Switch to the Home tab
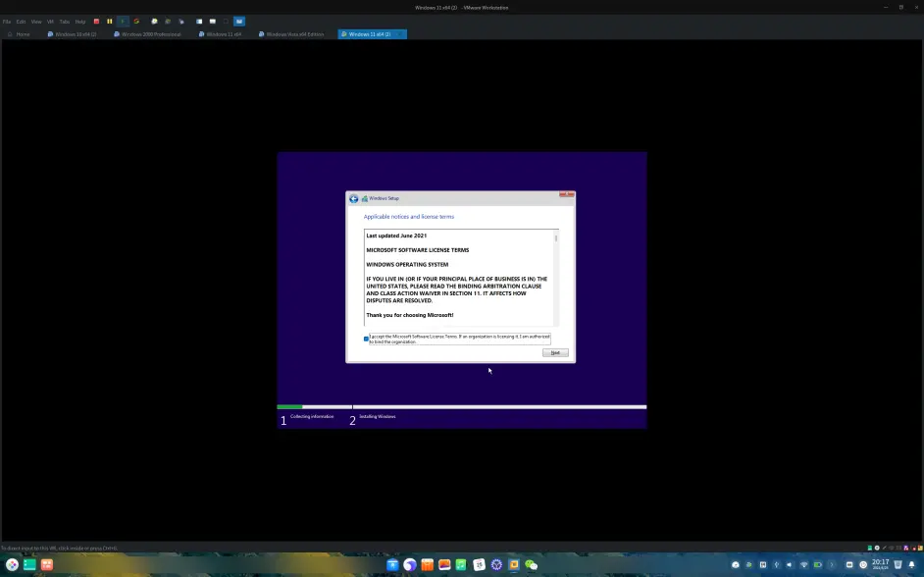This screenshot has height=577, width=924. click(19, 34)
